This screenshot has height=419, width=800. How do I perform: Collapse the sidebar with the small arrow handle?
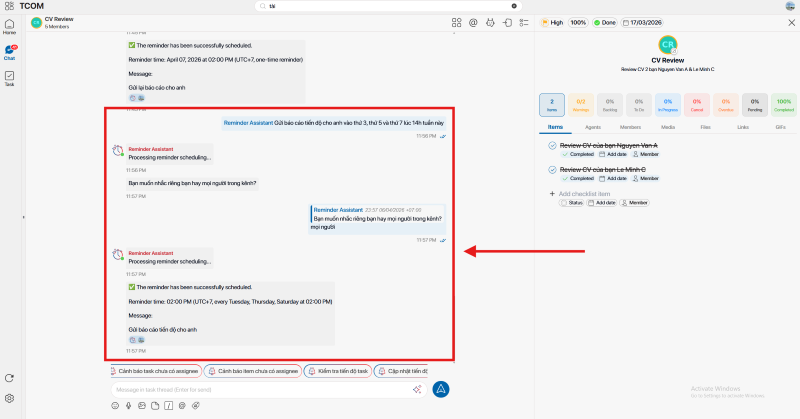click(x=23, y=217)
